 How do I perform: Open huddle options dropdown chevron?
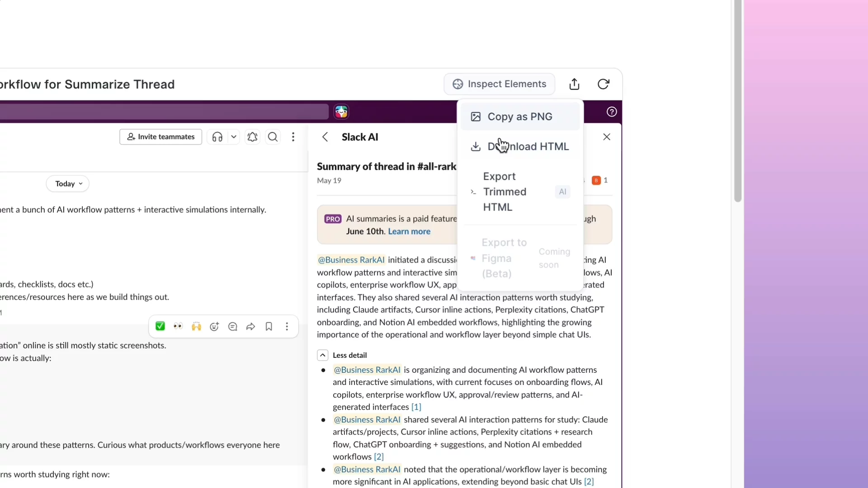coord(234,137)
